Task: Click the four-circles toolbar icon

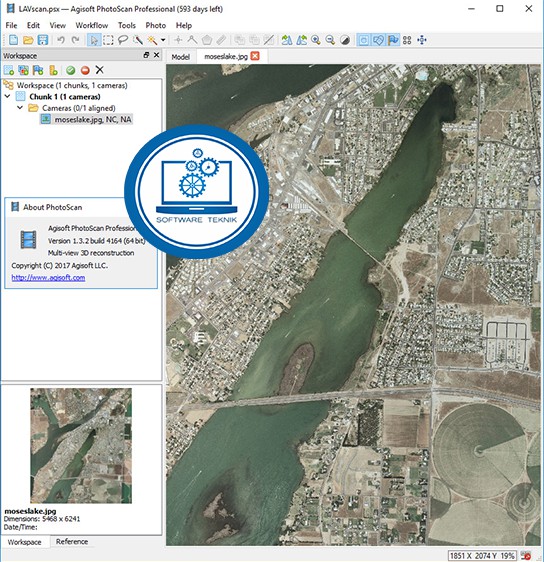Action: pyautogui.click(x=407, y=40)
